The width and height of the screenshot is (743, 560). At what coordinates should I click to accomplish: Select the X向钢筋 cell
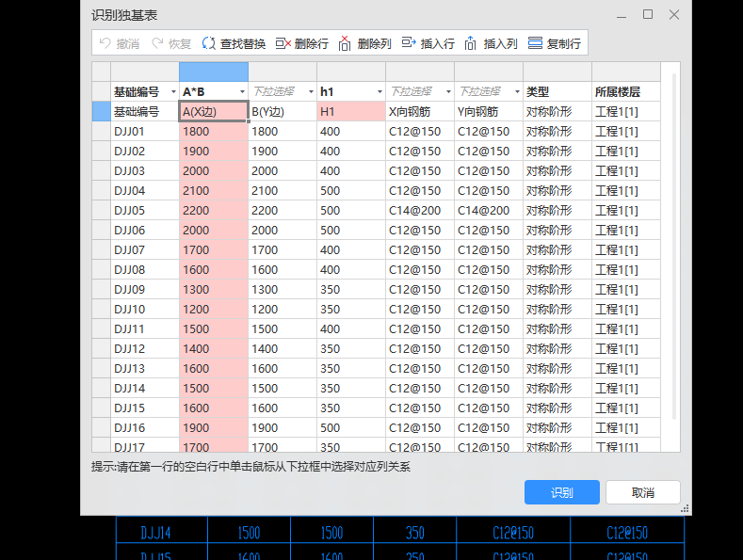[420, 111]
